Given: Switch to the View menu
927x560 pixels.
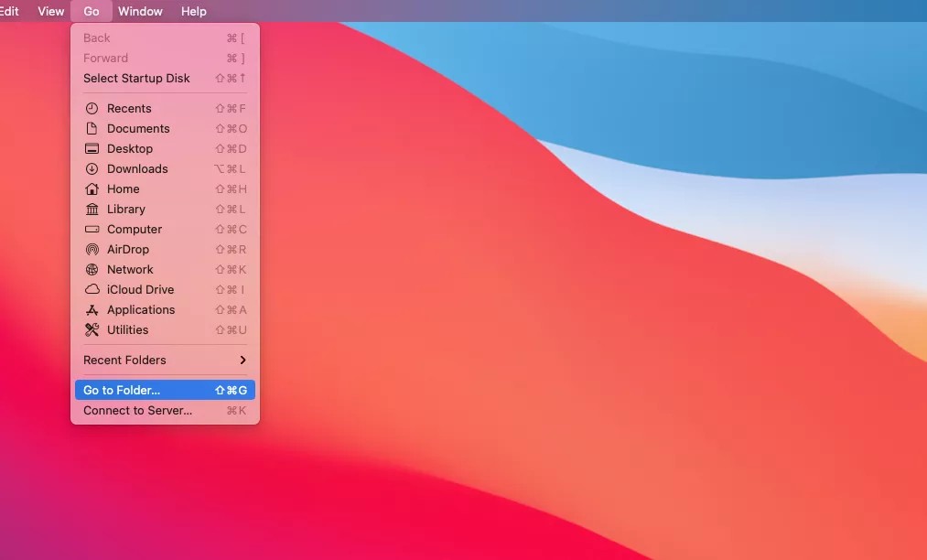Looking at the screenshot, I should [x=50, y=11].
